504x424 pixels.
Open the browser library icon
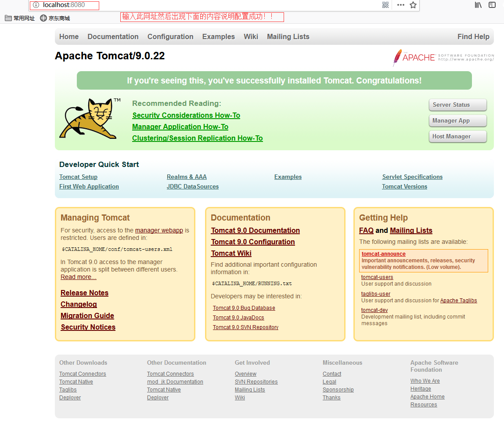coord(478,5)
